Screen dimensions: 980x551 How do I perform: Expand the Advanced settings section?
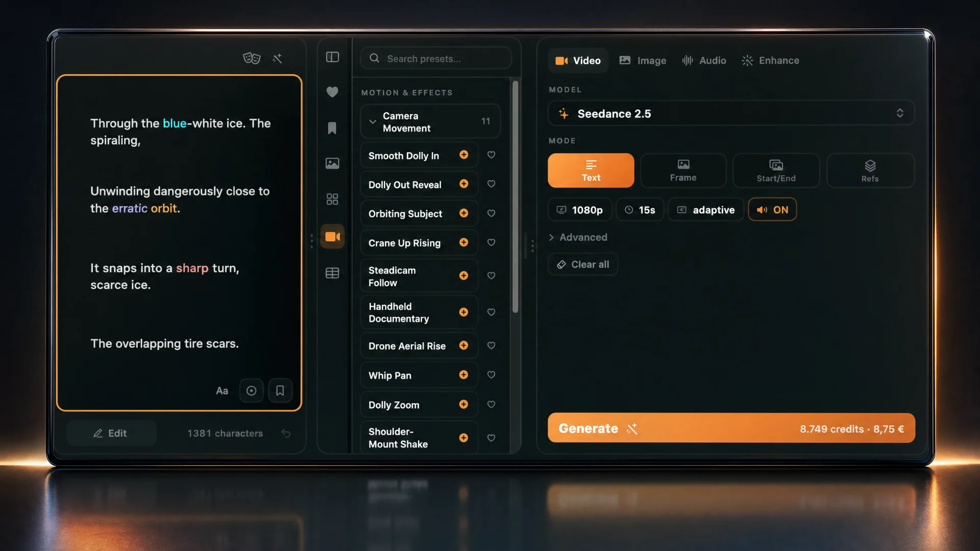[578, 237]
